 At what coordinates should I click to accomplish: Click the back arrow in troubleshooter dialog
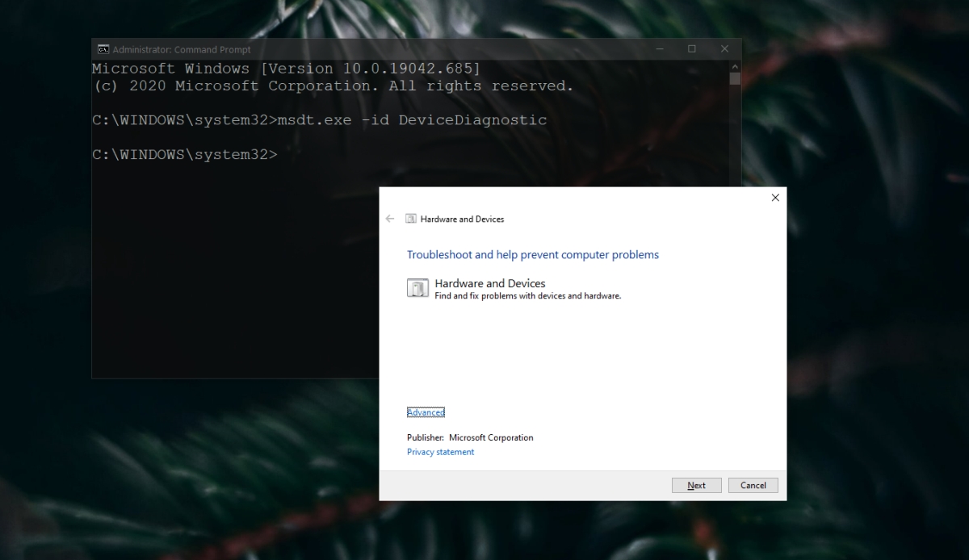pos(390,219)
